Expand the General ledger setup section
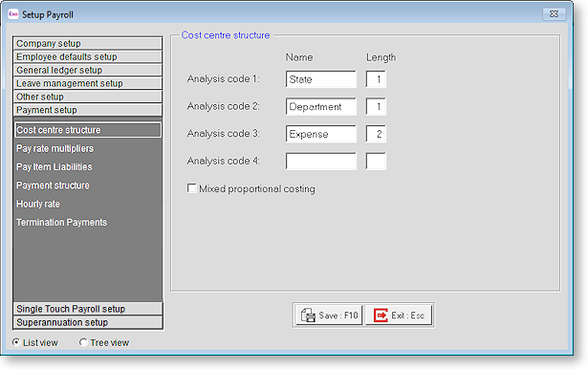588x370 pixels. 88,70
